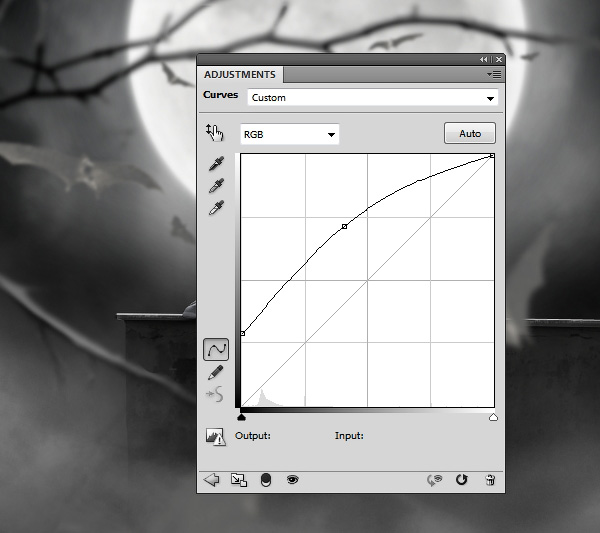This screenshot has width=600, height=533.
Task: Pick the white point eyedropper
Action: 217,208
